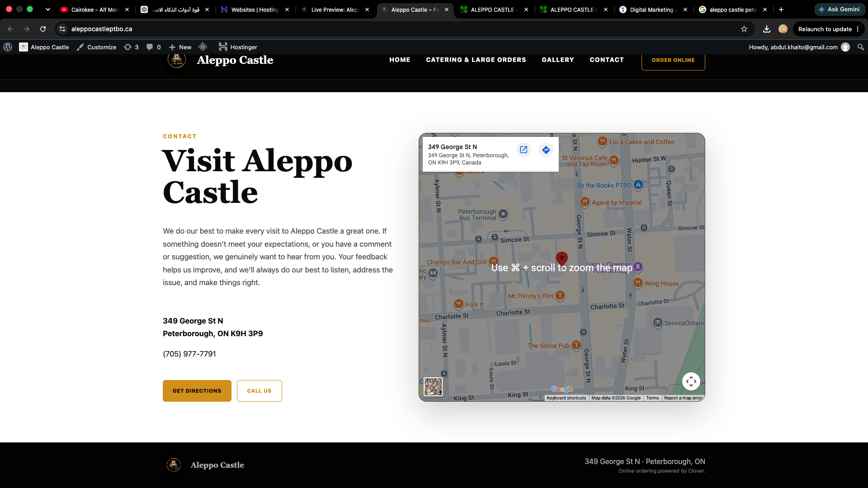Click The Social Pub map label
Viewport: 868px width, 488px height.
point(548,346)
